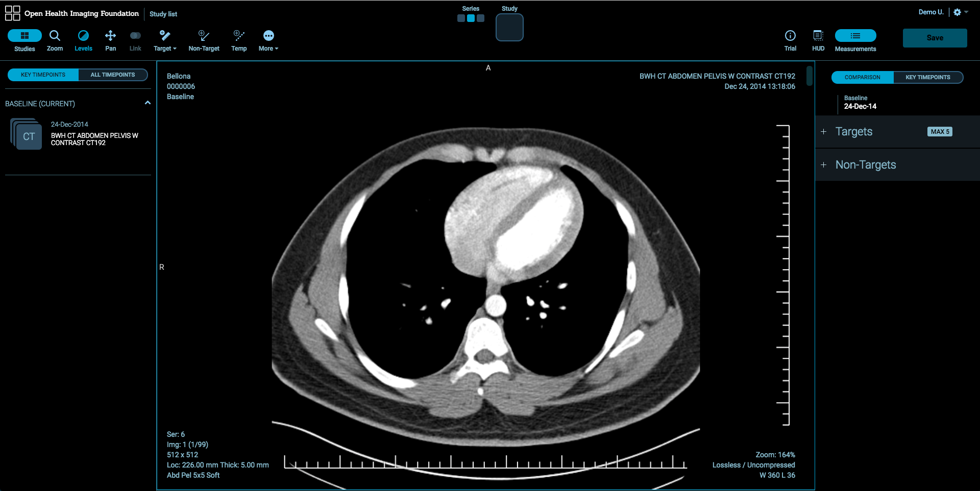The width and height of the screenshot is (980, 491).
Task: Toggle the HUD overlay
Action: click(818, 40)
